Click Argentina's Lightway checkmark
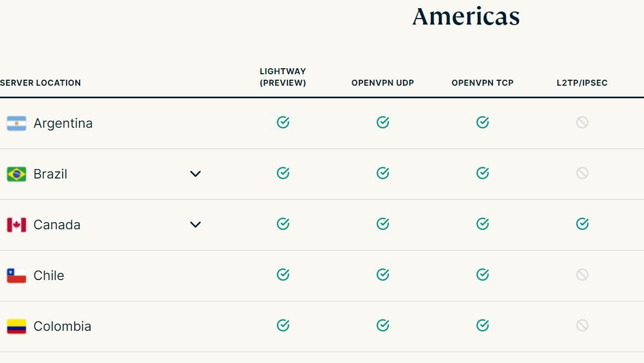Viewport: 644px width, 363px height. [282, 123]
